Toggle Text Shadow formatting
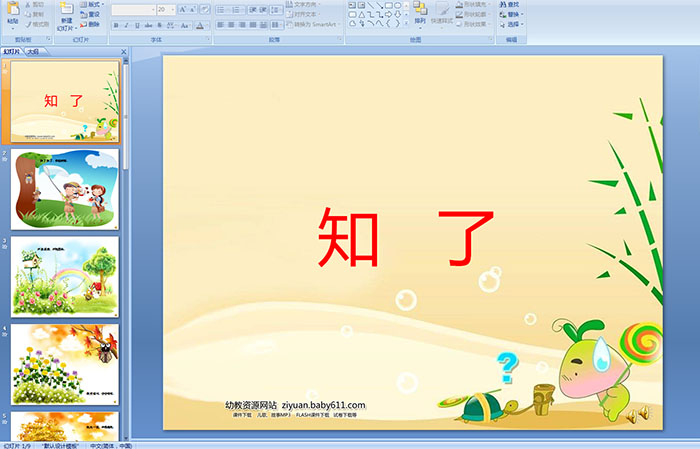 pos(159,25)
